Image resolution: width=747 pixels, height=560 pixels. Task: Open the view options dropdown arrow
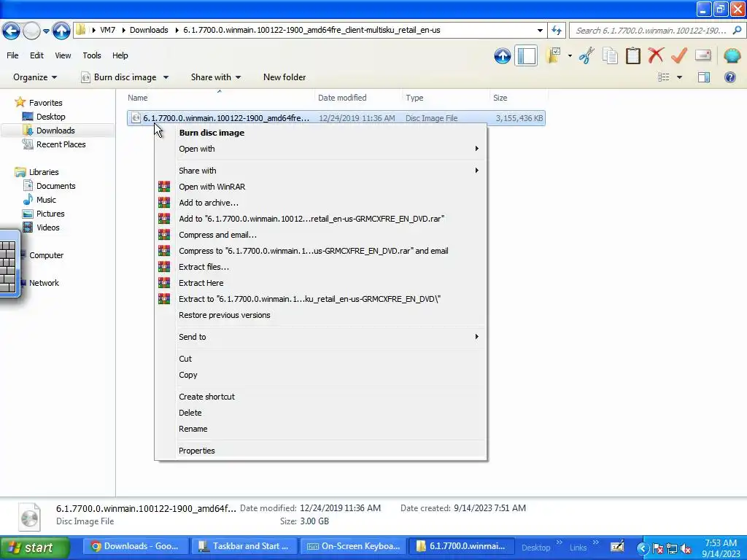[679, 77]
